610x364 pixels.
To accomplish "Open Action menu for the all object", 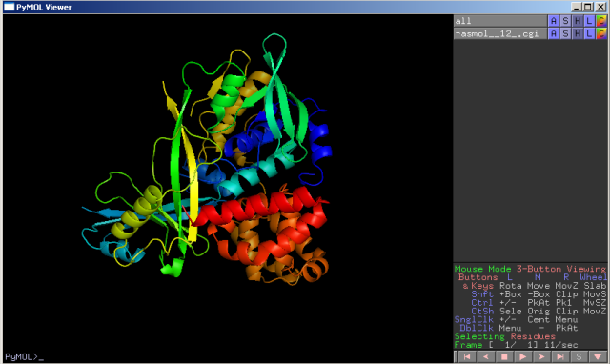I will [x=553, y=21].
